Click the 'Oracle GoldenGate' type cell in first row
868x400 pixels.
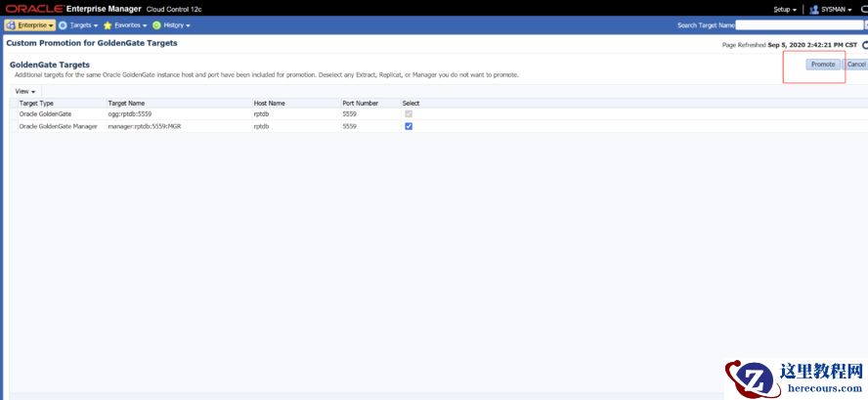45,114
